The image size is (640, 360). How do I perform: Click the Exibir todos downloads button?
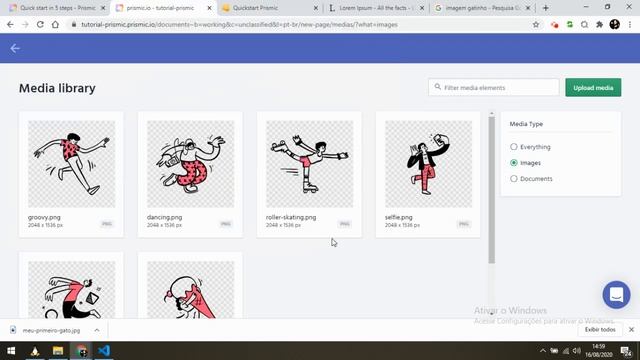[x=600, y=329]
